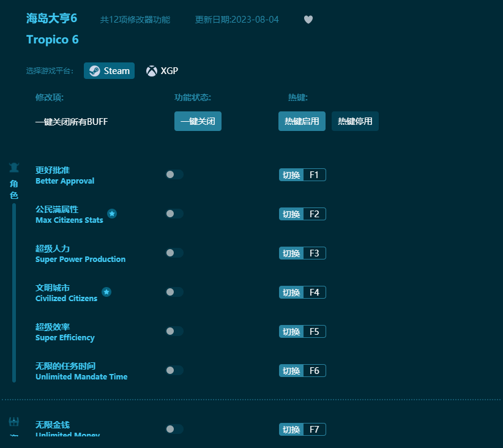Turn on Super Efficiency switch
Image resolution: width=503 pixels, height=448 pixels.
174,331
